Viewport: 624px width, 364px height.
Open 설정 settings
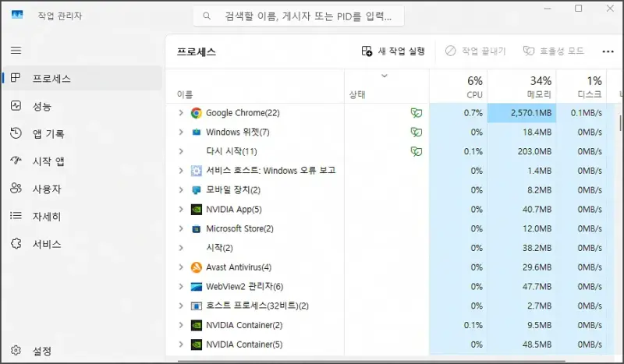pos(83,351)
